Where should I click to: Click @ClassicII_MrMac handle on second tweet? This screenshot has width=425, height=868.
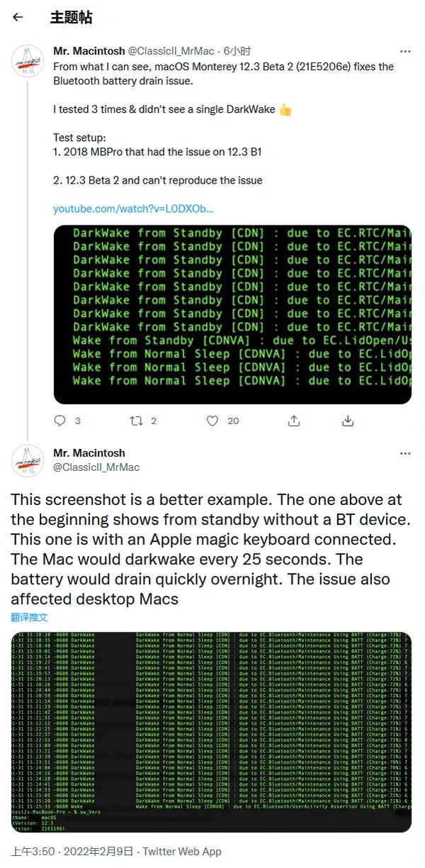point(96,467)
